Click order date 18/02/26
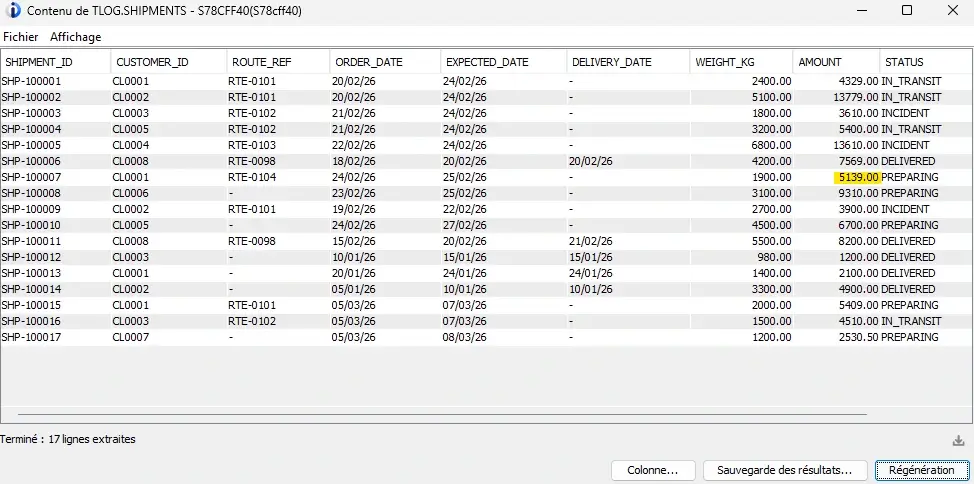Screen dimensions: 974x484 [354, 161]
